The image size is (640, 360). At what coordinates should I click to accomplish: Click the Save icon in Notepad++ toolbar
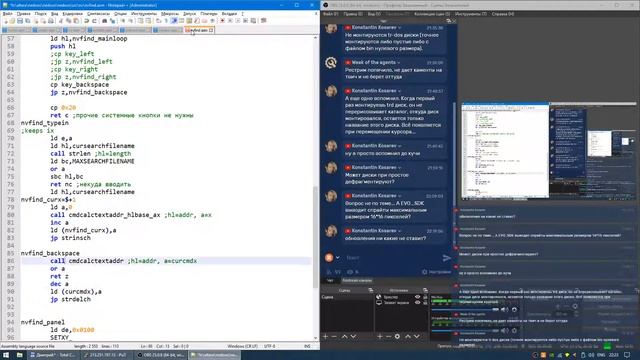point(20,20)
